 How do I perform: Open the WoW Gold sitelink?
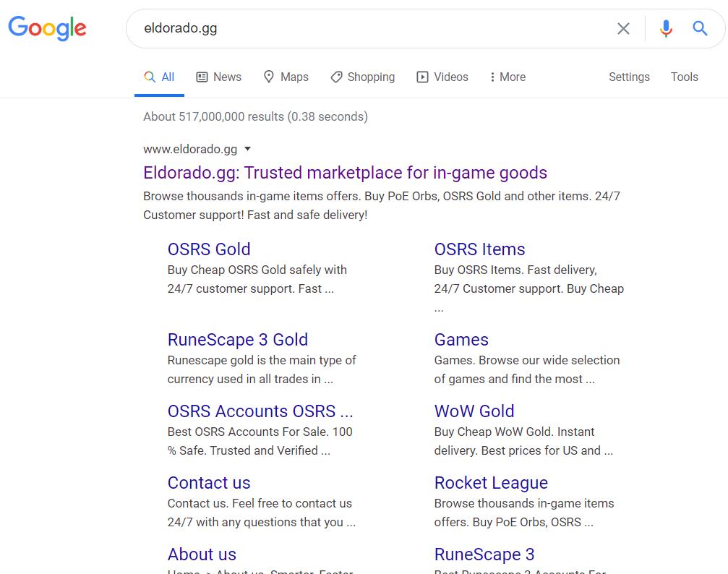474,411
